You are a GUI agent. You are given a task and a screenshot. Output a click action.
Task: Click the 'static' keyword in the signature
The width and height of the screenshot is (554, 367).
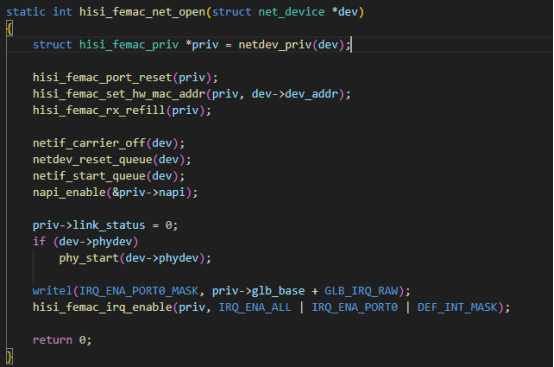tap(26, 12)
